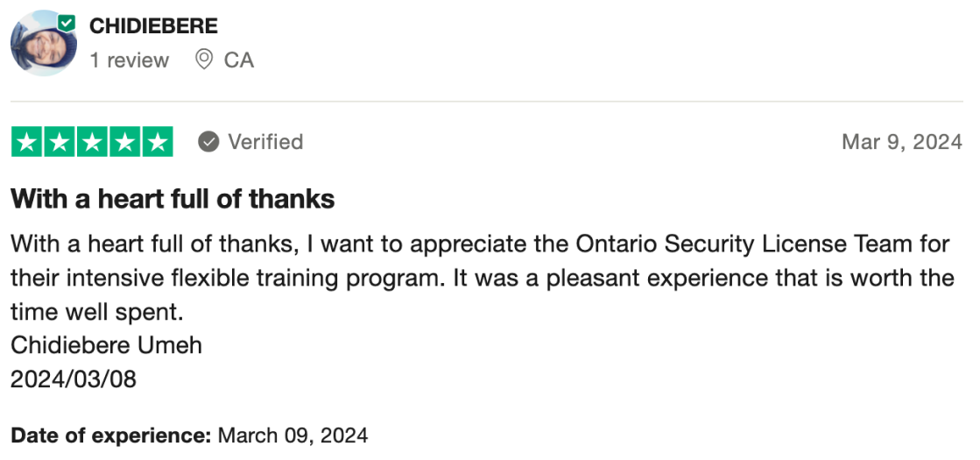This screenshot has height=460, width=980.
Task: Click the 2024/03/08 date in review
Action: pos(74,379)
